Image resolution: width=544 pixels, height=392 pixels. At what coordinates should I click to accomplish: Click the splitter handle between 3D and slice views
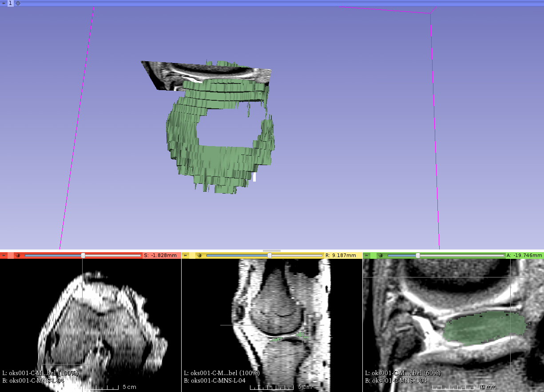[272, 251]
